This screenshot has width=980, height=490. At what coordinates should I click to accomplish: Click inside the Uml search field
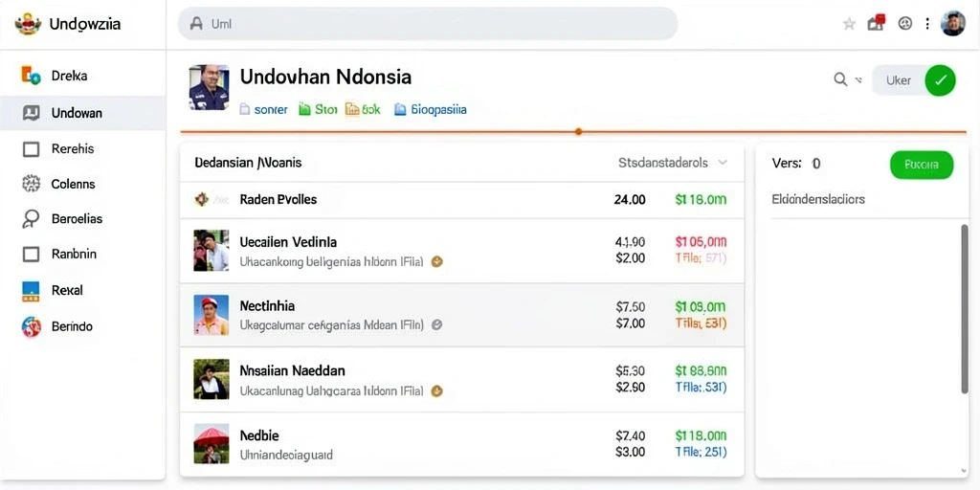[428, 24]
